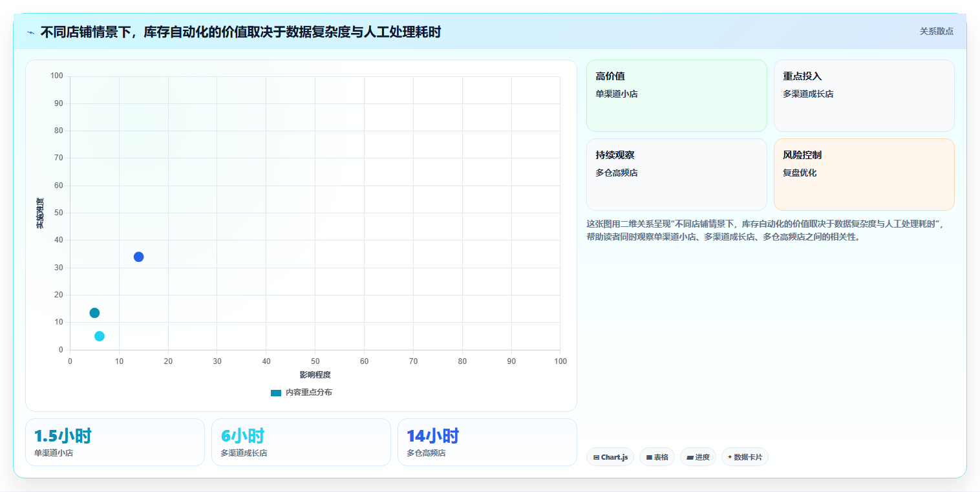Viewport: 980px width, 492px height.
Task: Open the 风险控制 quadrant card
Action: (x=864, y=175)
